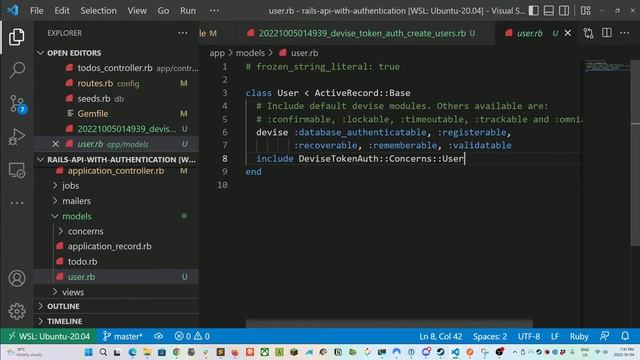Show additional activity bar views ellipsis
The width and height of the screenshot is (640, 360).
[x=17, y=203]
